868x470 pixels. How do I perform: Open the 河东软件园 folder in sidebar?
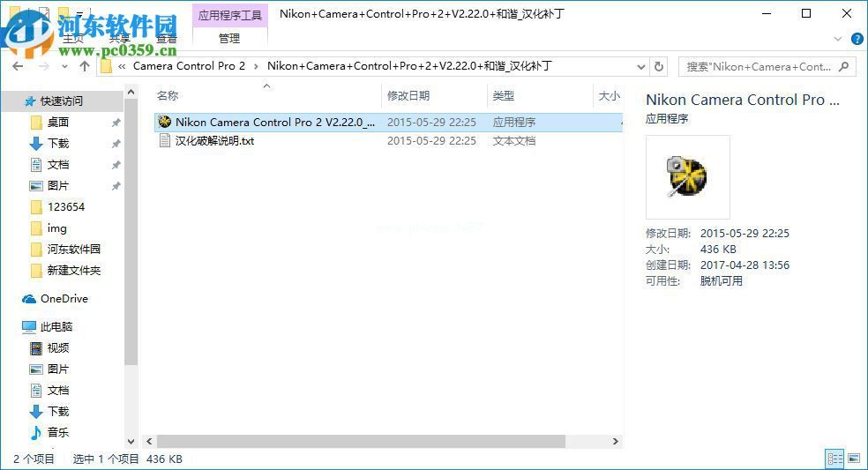point(73,250)
